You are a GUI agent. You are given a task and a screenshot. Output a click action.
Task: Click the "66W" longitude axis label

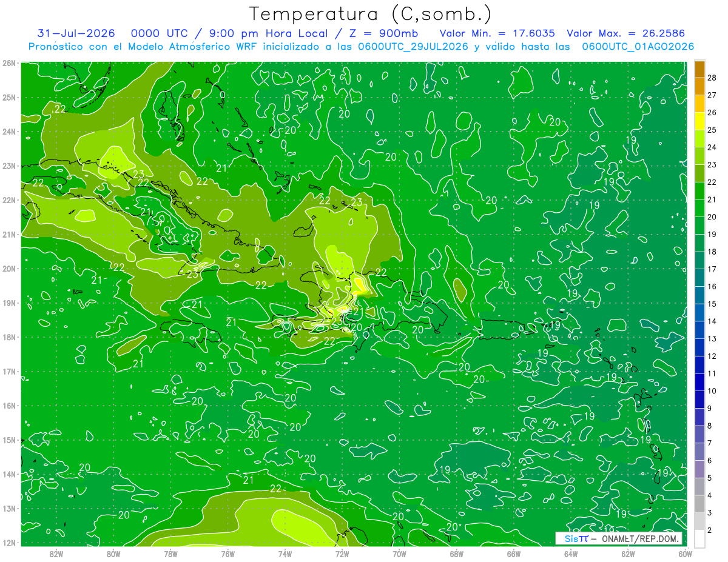[514, 553]
